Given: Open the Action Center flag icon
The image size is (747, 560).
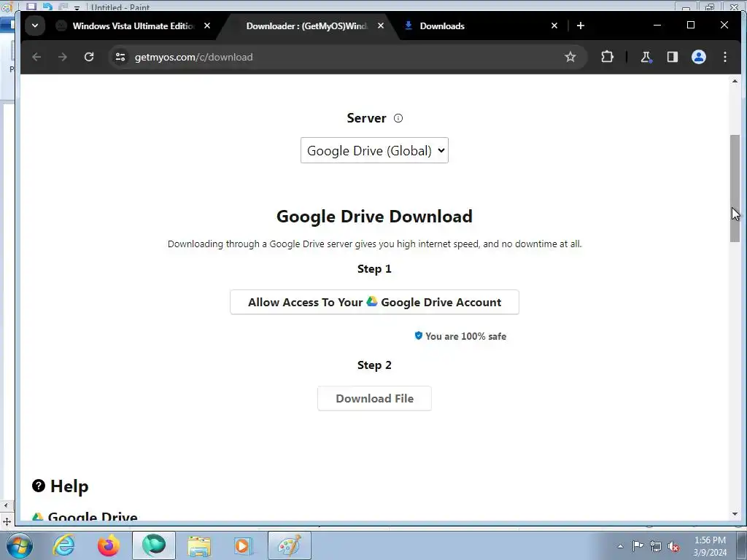Looking at the screenshot, I should pyautogui.click(x=638, y=546).
